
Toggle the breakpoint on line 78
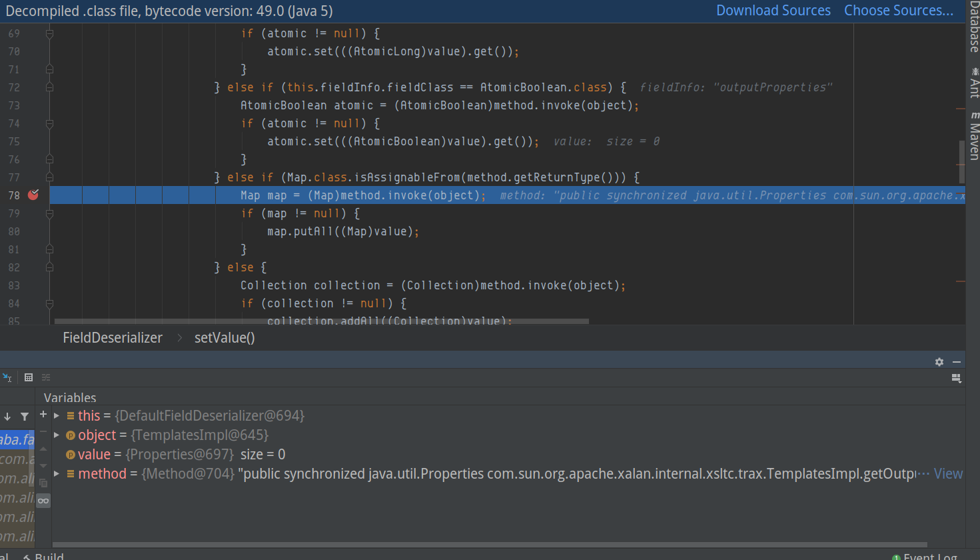33,195
